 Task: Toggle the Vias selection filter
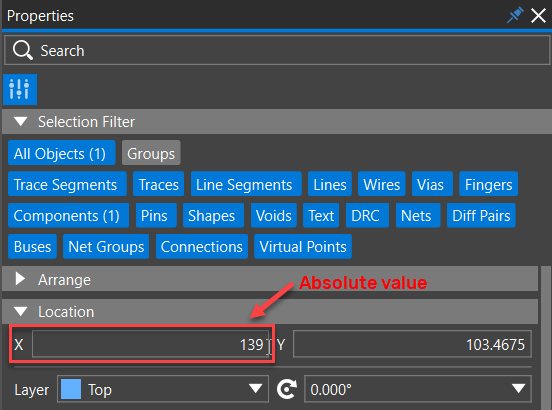click(x=432, y=184)
